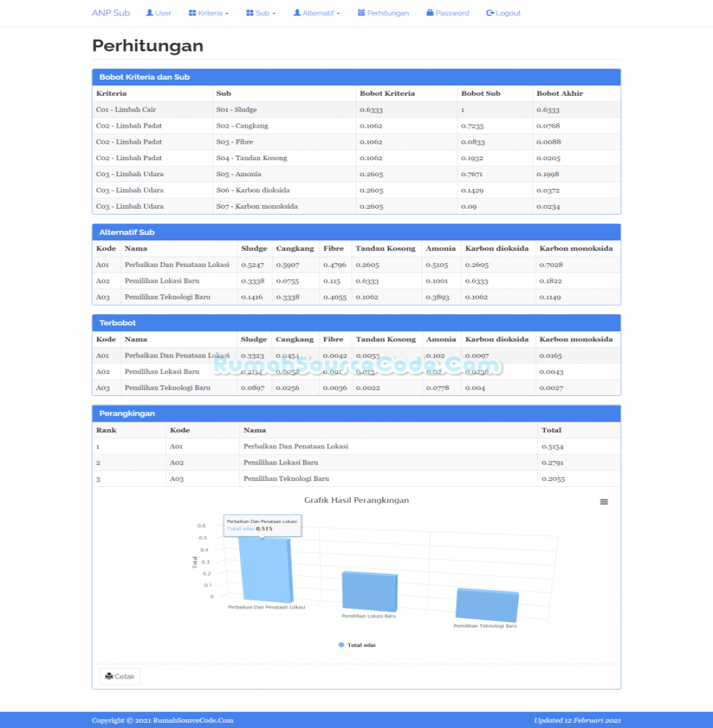Image resolution: width=713 pixels, height=728 pixels.
Task: Toggle Total nilai legend series
Action: coord(357,645)
